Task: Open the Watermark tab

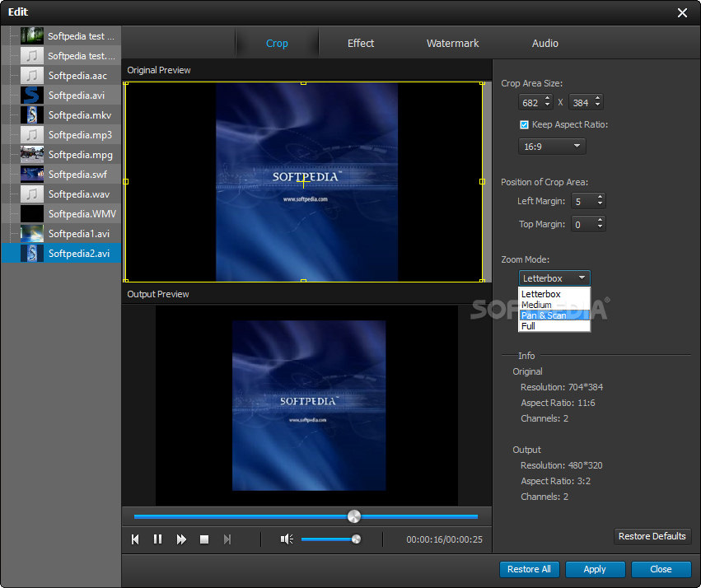Action: (452, 44)
